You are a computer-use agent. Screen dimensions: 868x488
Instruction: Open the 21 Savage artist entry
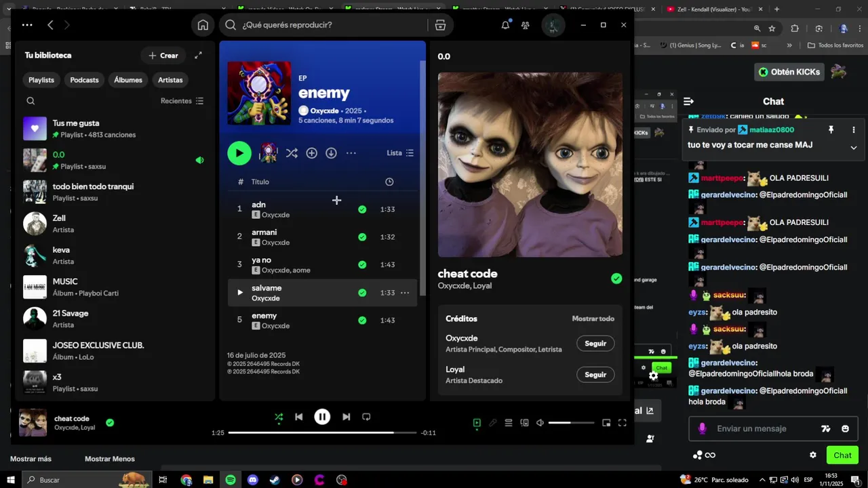coord(114,319)
